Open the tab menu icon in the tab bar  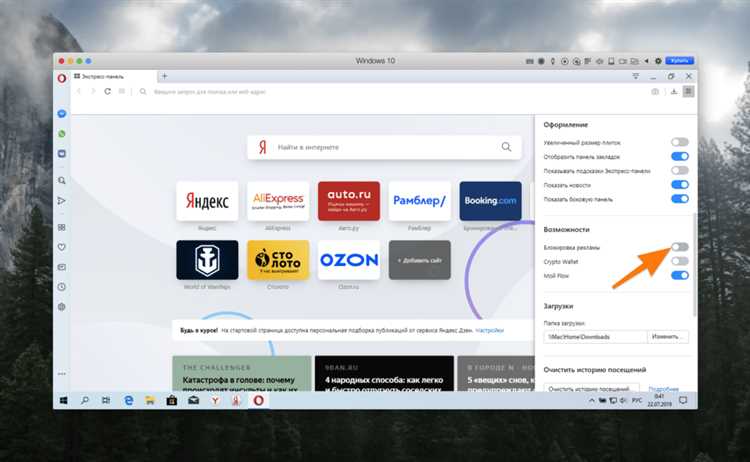click(636, 76)
